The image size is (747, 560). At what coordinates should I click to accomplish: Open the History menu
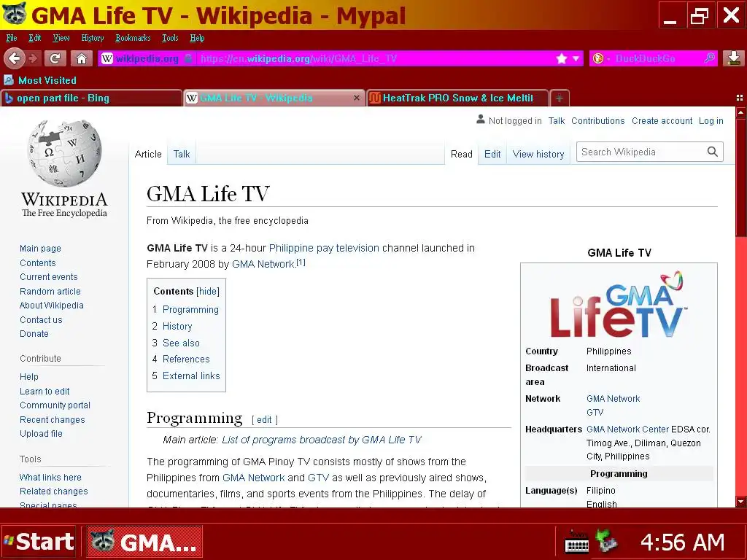click(x=93, y=38)
